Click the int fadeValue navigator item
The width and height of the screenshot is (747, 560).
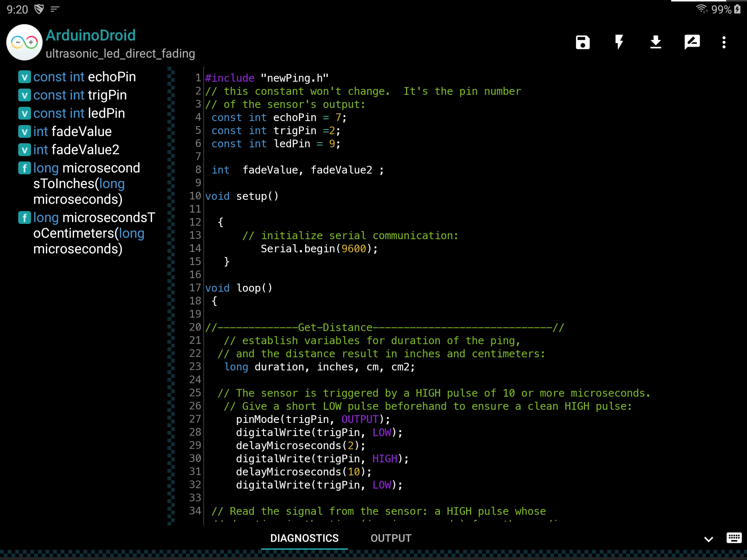(72, 132)
